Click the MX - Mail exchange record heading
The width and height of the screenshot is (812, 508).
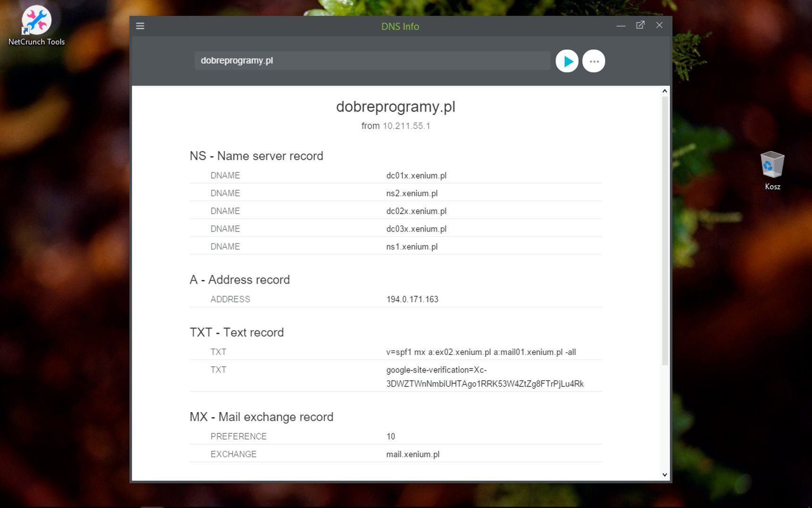coord(262,417)
